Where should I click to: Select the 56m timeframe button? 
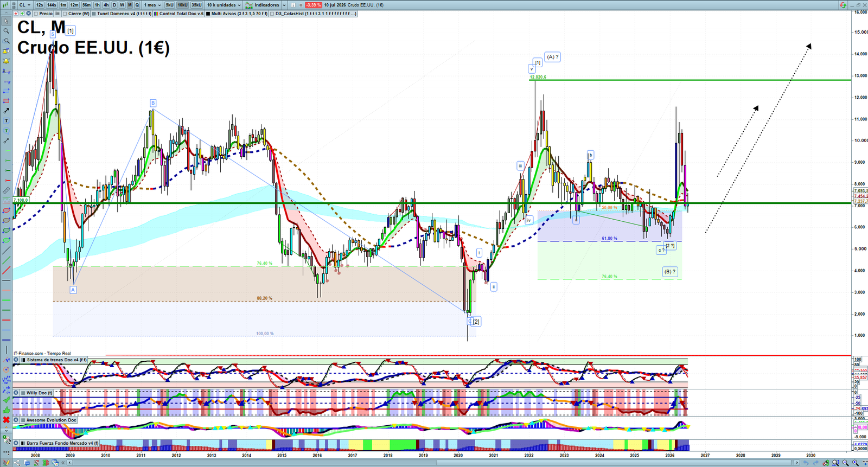point(86,5)
